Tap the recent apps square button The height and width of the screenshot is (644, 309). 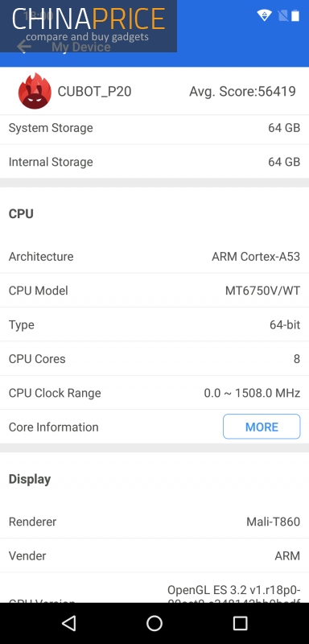240,623
